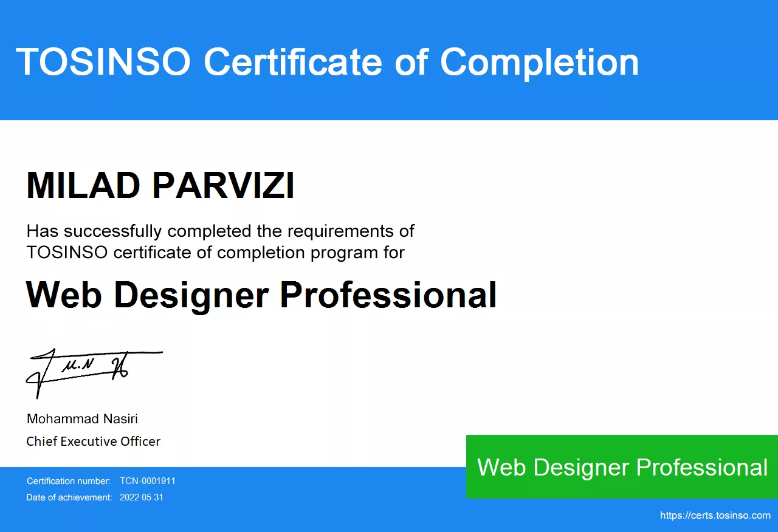Viewport: 778px width, 532px height.
Task: Select the date 2022 05 31
Action: click(142, 497)
